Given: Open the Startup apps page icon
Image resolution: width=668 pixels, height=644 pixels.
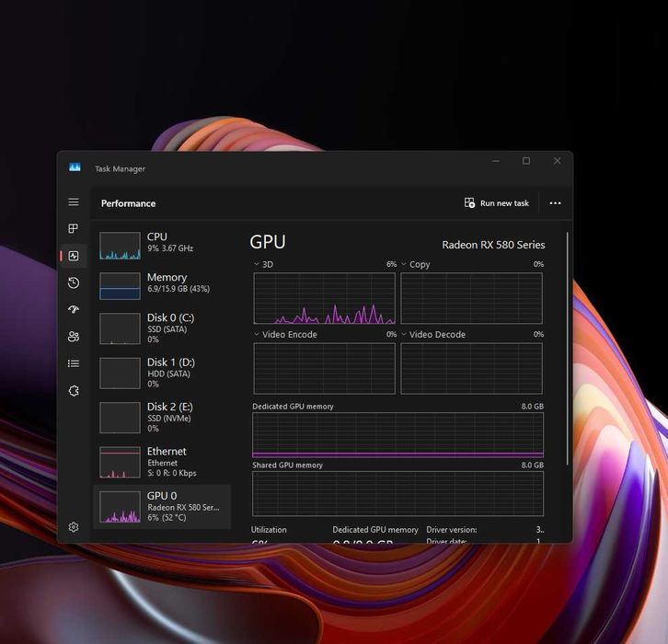Looking at the screenshot, I should 74,310.
